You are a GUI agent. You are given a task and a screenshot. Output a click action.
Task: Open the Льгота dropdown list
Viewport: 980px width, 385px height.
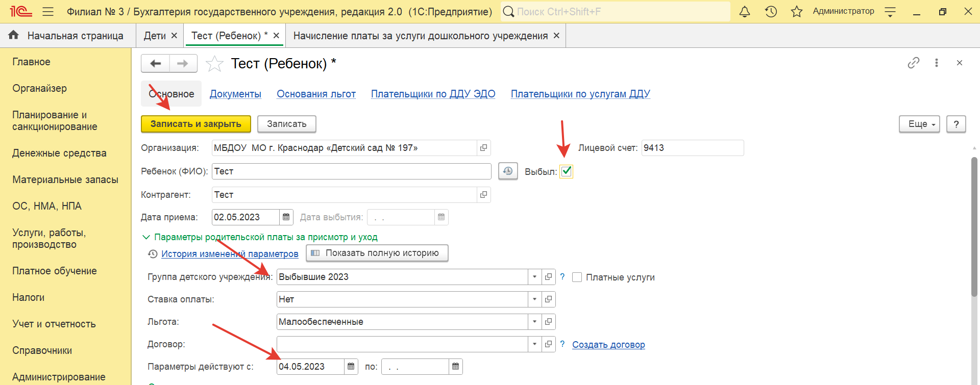[534, 322]
